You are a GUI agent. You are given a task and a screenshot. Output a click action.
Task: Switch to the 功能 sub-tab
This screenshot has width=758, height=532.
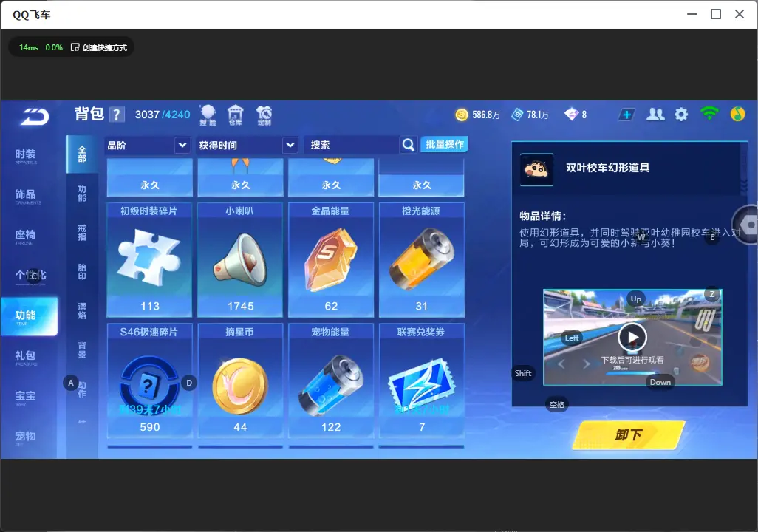(82, 194)
